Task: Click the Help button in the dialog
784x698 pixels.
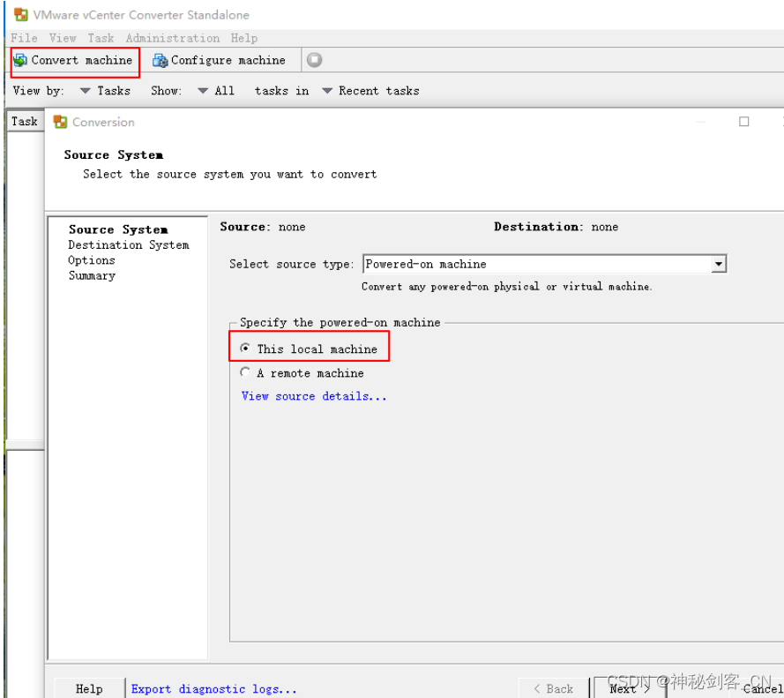Action: tap(89, 688)
